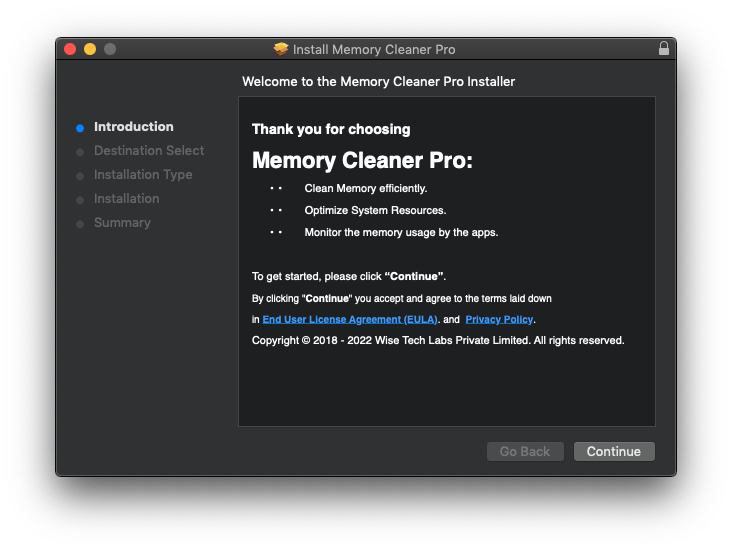This screenshot has height=550, width=732.
Task: Click the Go Back button
Action: coord(525,451)
